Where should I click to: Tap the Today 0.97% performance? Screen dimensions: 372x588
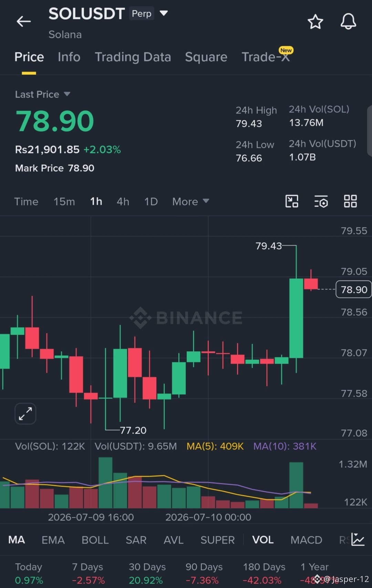click(29, 574)
